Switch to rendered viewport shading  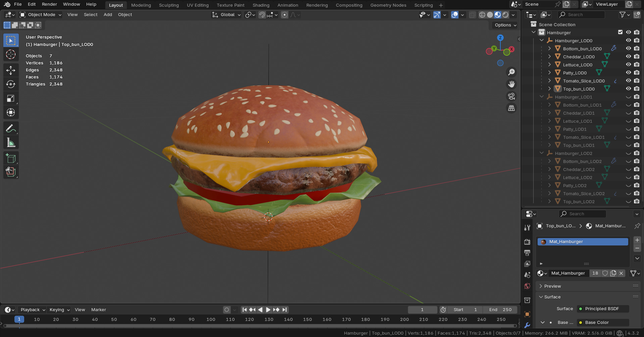point(505,15)
